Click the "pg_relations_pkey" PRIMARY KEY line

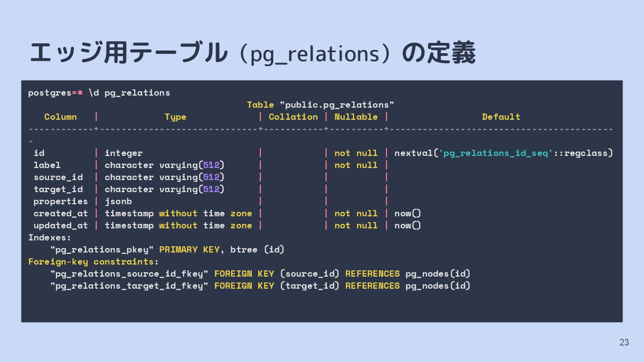point(167,250)
